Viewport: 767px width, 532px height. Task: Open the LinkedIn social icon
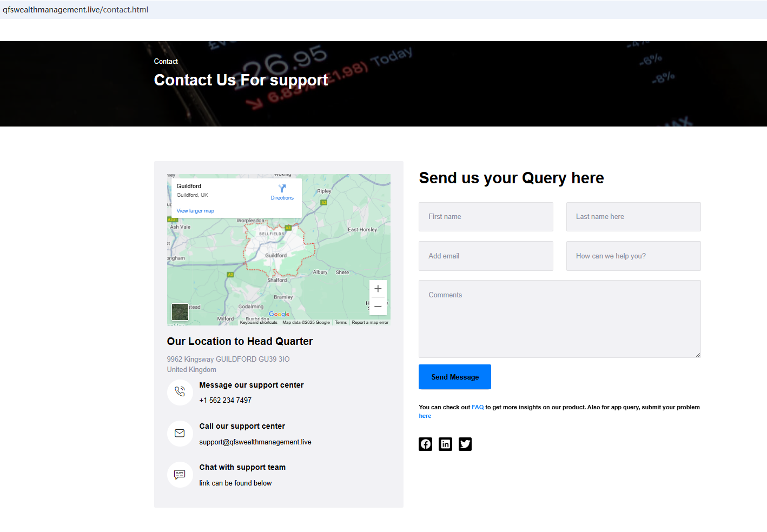click(x=446, y=444)
